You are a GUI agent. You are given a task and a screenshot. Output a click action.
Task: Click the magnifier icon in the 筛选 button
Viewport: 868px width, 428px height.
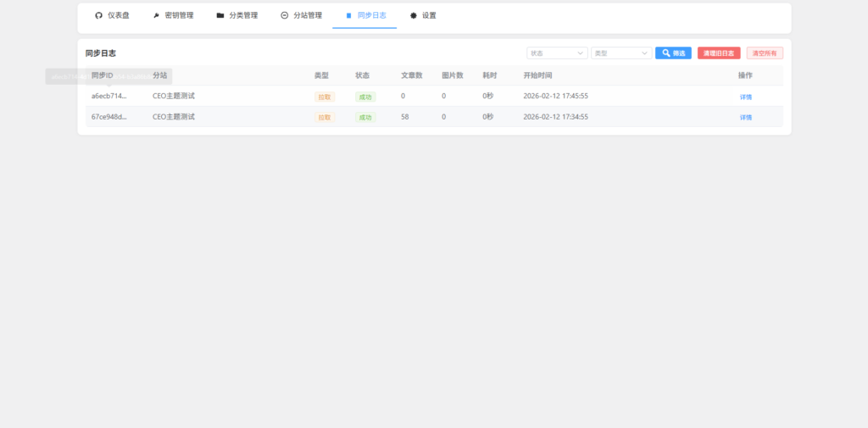[x=666, y=53]
